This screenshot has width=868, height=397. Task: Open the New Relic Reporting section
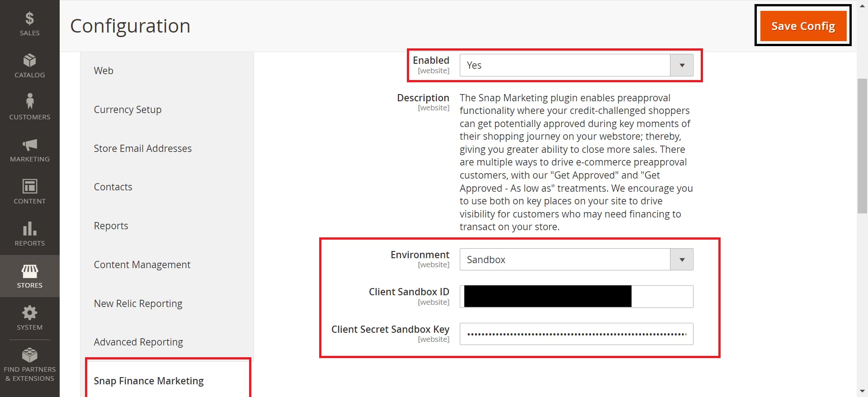(x=138, y=303)
